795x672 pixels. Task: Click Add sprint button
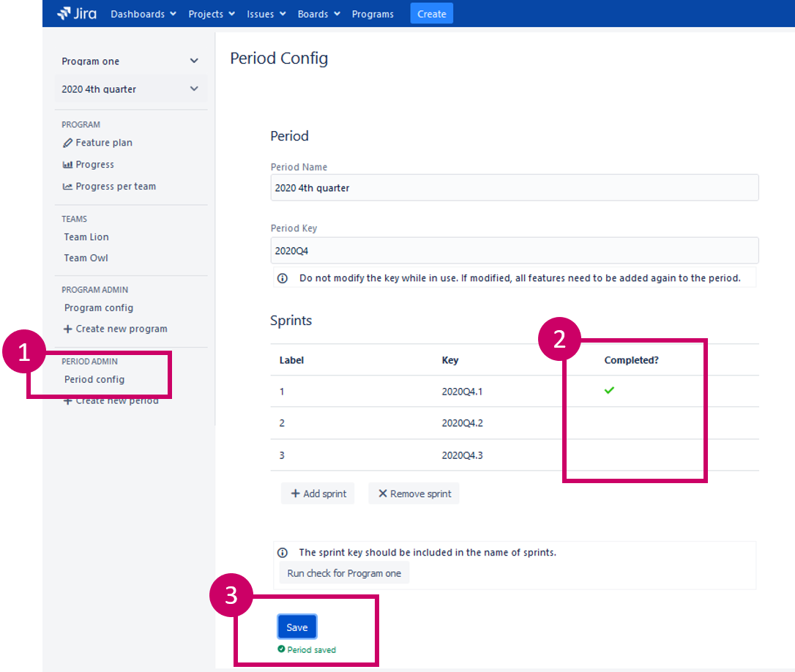click(x=318, y=493)
